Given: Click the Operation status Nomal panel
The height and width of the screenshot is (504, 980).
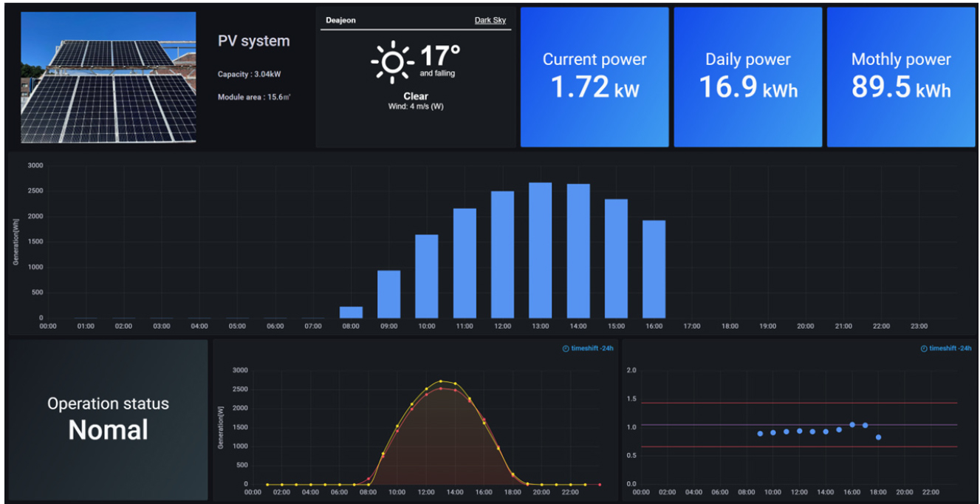Looking at the screenshot, I should pyautogui.click(x=109, y=420).
